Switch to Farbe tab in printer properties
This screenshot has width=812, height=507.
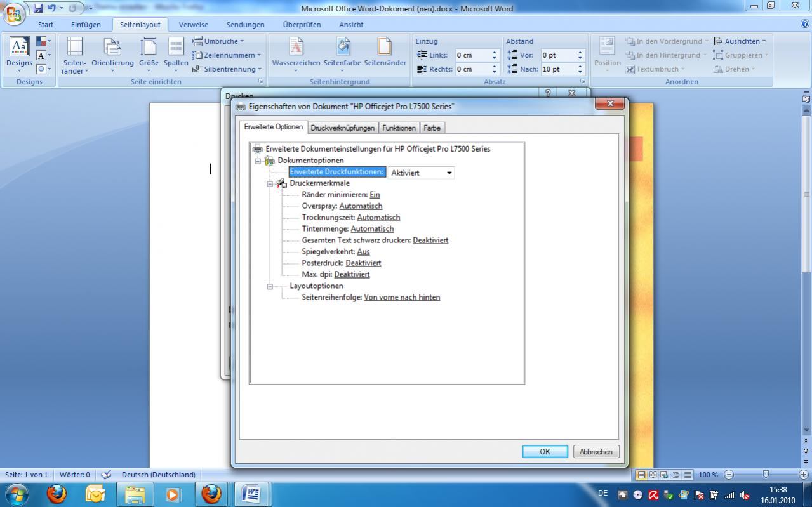tap(432, 128)
